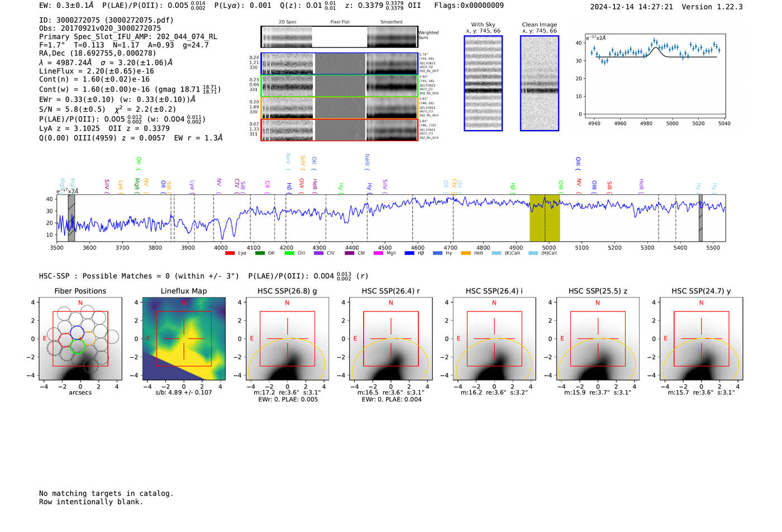Click the gray band near 5460 Å
The width and height of the screenshot is (782, 532).
700,218
